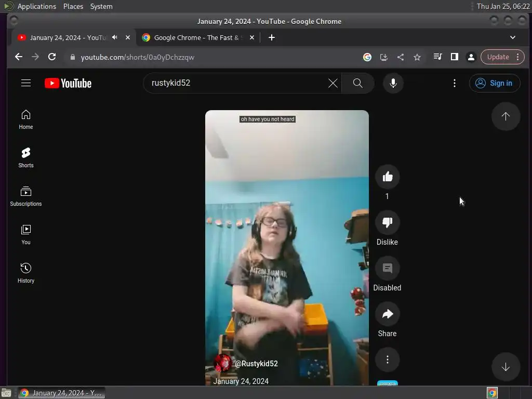Open the Applications menu
532x399 pixels.
(x=37, y=6)
